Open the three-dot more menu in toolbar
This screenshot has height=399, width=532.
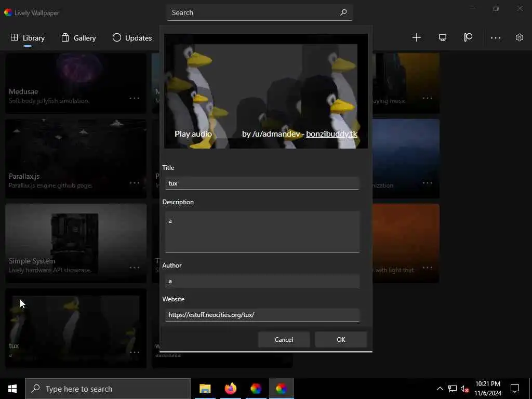496,38
